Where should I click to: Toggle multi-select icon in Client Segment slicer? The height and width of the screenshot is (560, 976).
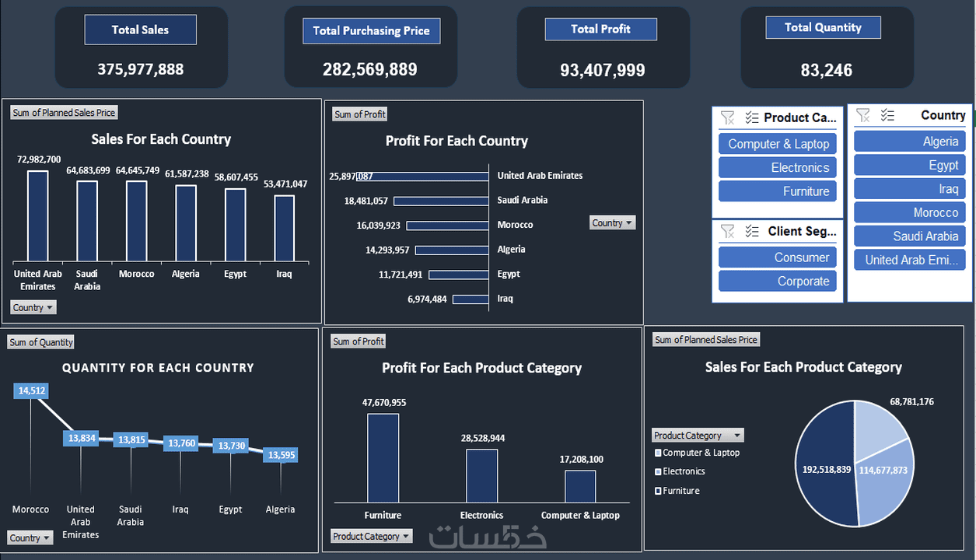click(751, 231)
